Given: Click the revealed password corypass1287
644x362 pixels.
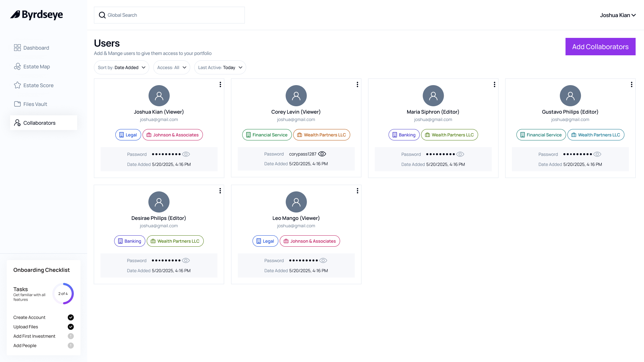Looking at the screenshot, I should click(x=303, y=154).
